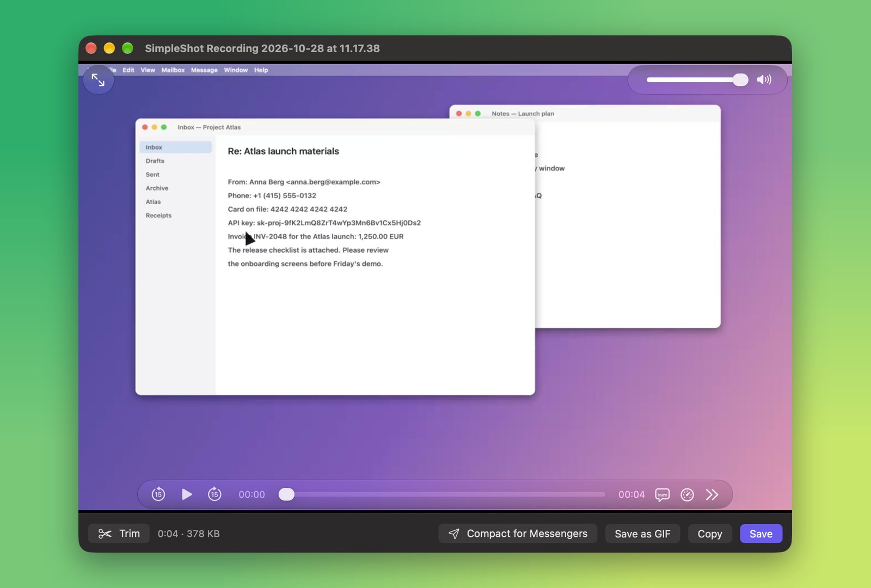Skip back 15 seconds
The image size is (871, 588).
(x=158, y=494)
